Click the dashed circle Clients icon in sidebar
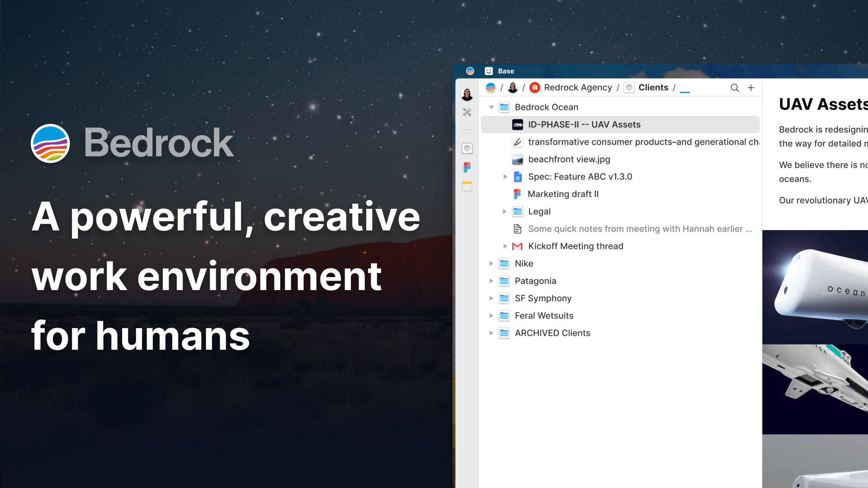 [467, 148]
